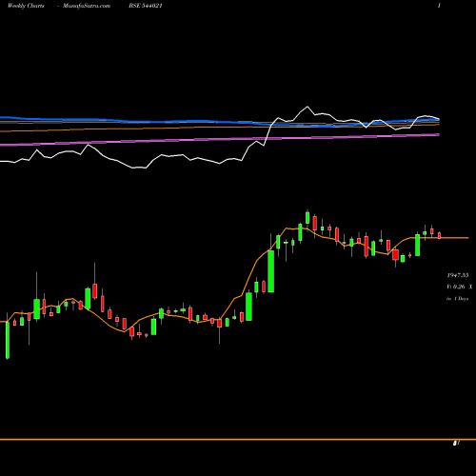
Task: Click the long green candle at the chart's left edge
Action: coord(8,339)
